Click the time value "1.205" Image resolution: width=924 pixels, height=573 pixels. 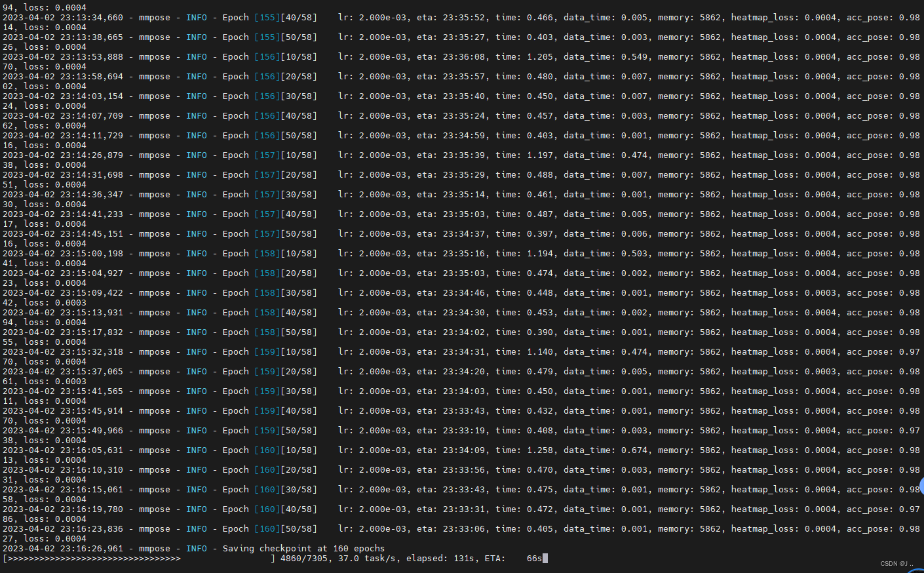click(539, 57)
